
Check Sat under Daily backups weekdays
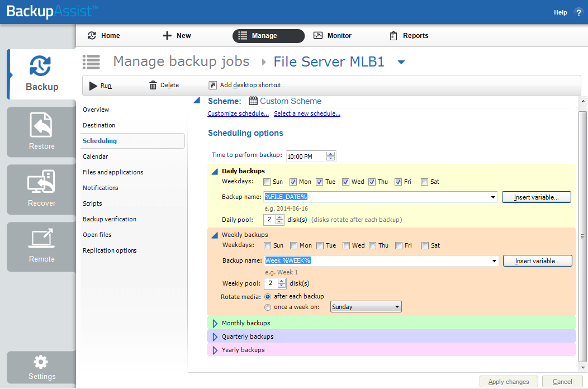tap(424, 182)
